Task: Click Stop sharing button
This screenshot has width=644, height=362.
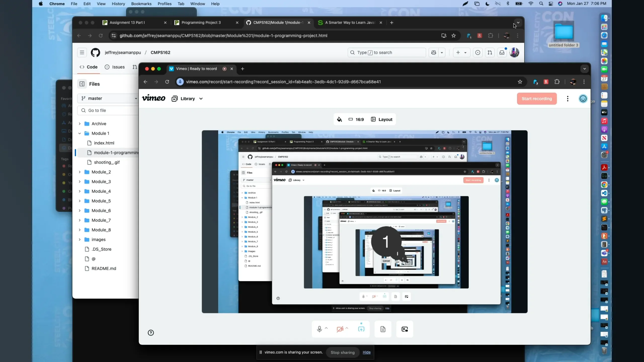Action: click(x=342, y=352)
